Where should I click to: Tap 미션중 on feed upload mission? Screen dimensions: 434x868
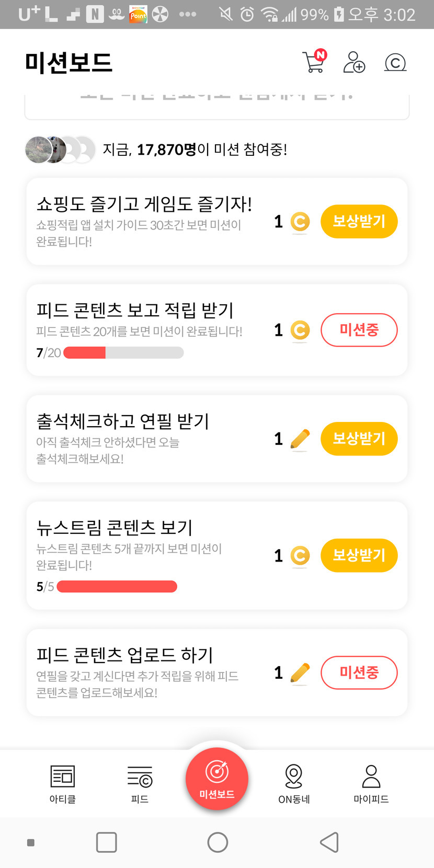point(359,672)
